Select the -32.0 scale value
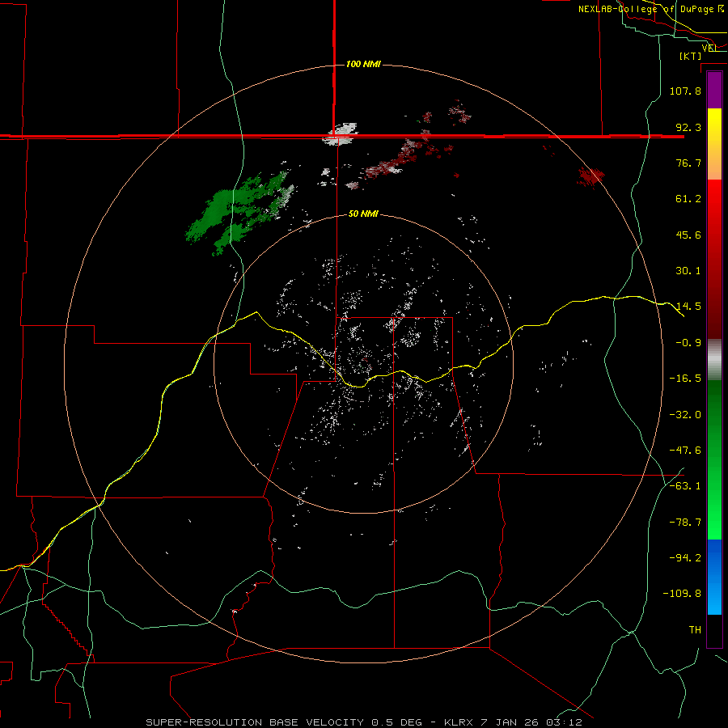728x728 pixels. (x=685, y=415)
